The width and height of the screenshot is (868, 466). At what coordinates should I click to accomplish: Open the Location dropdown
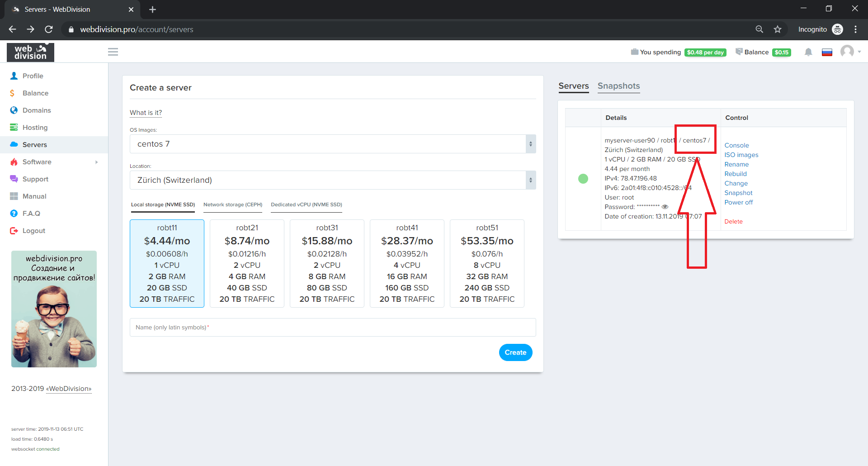click(x=332, y=180)
